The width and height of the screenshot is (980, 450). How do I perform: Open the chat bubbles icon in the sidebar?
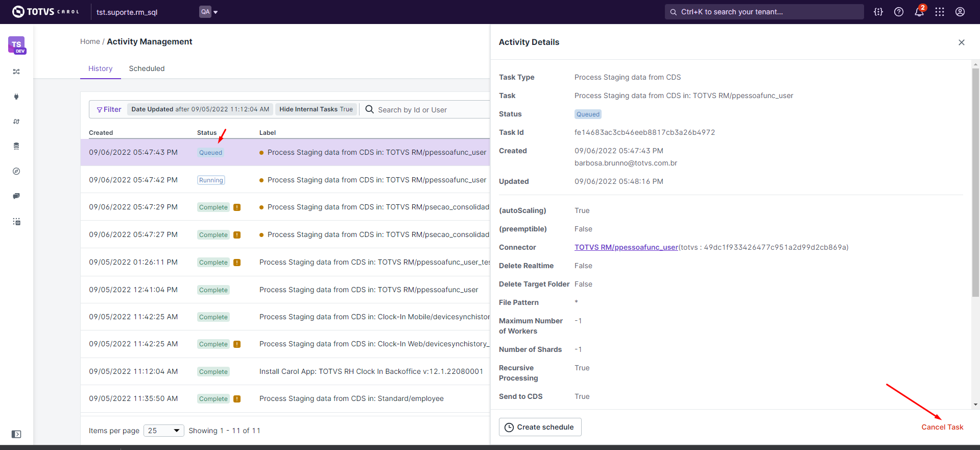[x=16, y=196]
